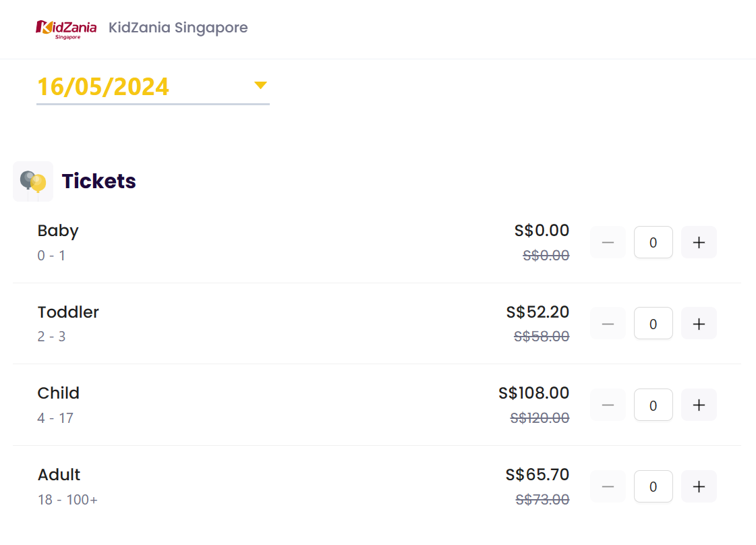Remove one Toddler ticket using minus

point(608,324)
